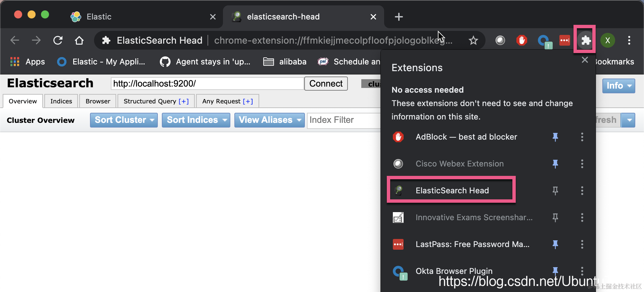The image size is (644, 292).
Task: Switch to the Indices tab
Action: (61, 101)
